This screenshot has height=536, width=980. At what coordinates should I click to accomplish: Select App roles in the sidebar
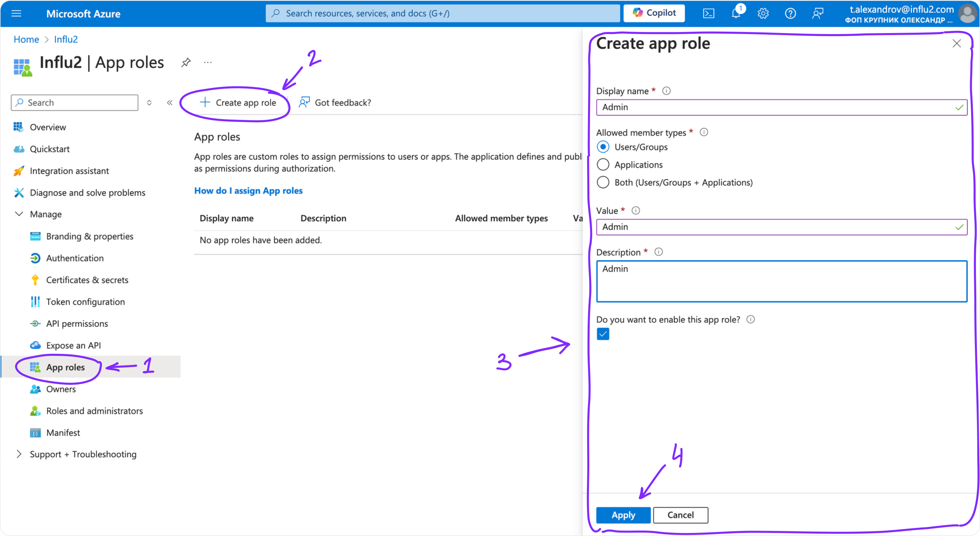[x=65, y=367]
